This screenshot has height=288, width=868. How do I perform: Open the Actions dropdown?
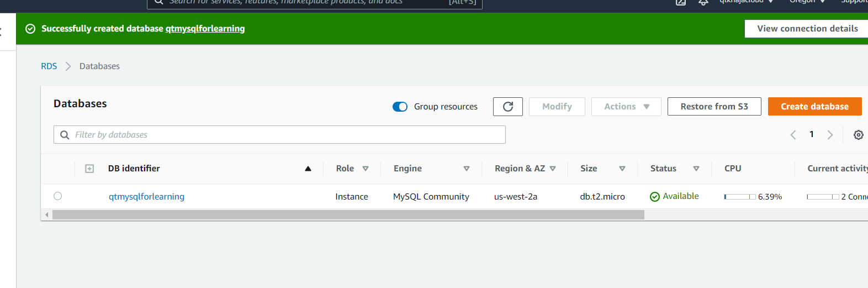626,107
